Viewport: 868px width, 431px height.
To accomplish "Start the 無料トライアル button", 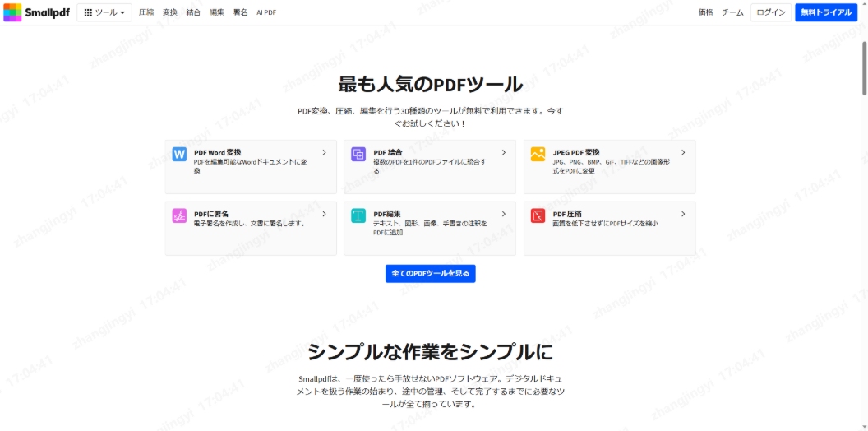I will pyautogui.click(x=826, y=12).
